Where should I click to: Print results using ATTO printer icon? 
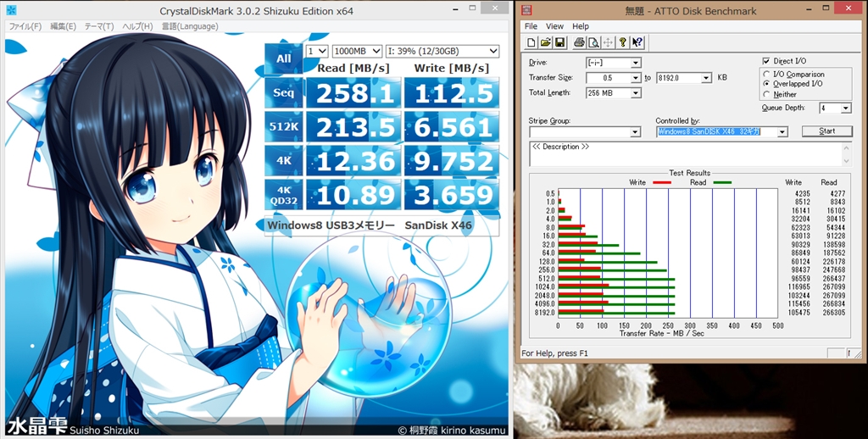click(579, 42)
